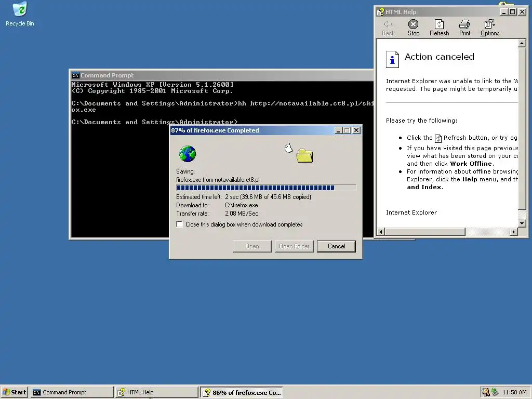
Task: Click the yellow folder icon in download dialog
Action: point(304,155)
